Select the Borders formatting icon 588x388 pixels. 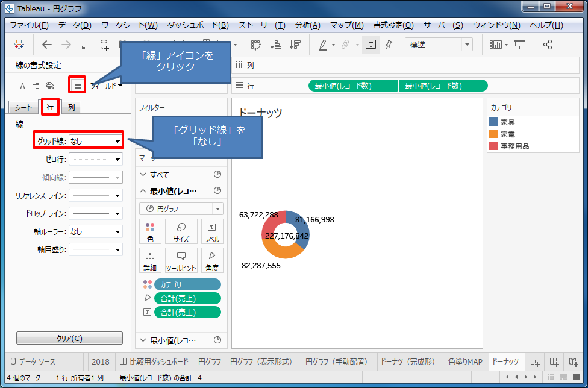[64, 85]
